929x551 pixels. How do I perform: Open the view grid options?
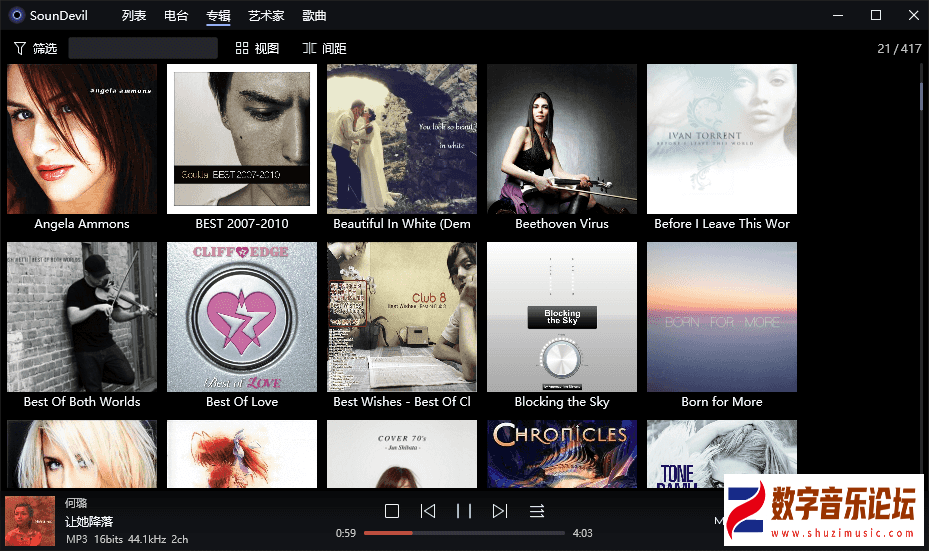[x=257, y=48]
